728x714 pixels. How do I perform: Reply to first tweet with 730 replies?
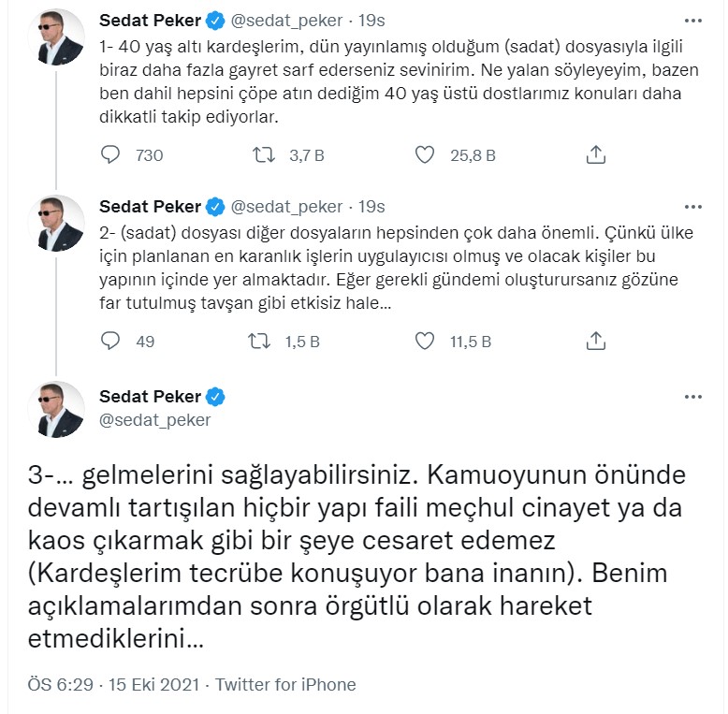click(x=111, y=155)
